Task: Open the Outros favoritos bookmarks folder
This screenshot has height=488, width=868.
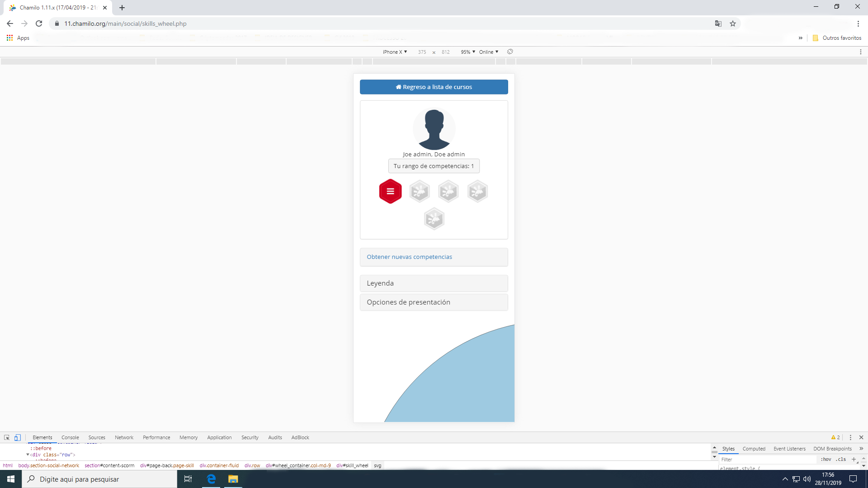Action: click(x=837, y=38)
